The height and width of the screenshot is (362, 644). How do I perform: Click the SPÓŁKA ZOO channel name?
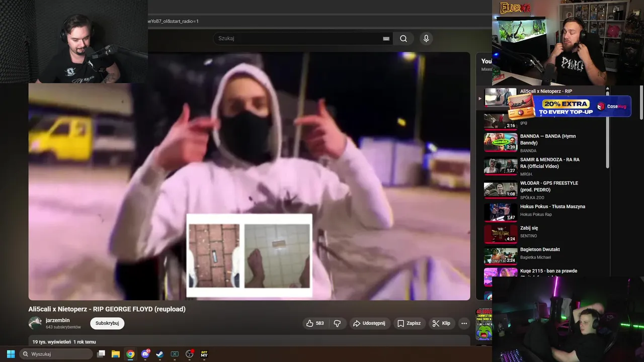532,198
